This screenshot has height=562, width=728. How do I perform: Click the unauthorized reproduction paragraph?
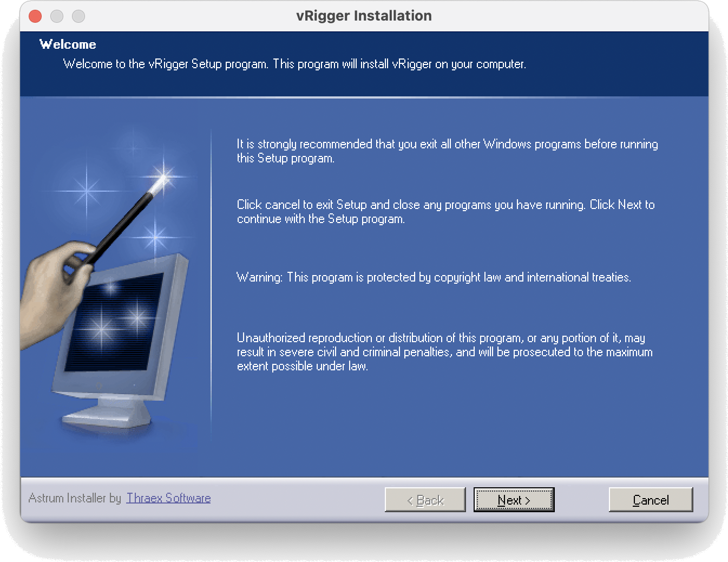pyautogui.click(x=445, y=352)
